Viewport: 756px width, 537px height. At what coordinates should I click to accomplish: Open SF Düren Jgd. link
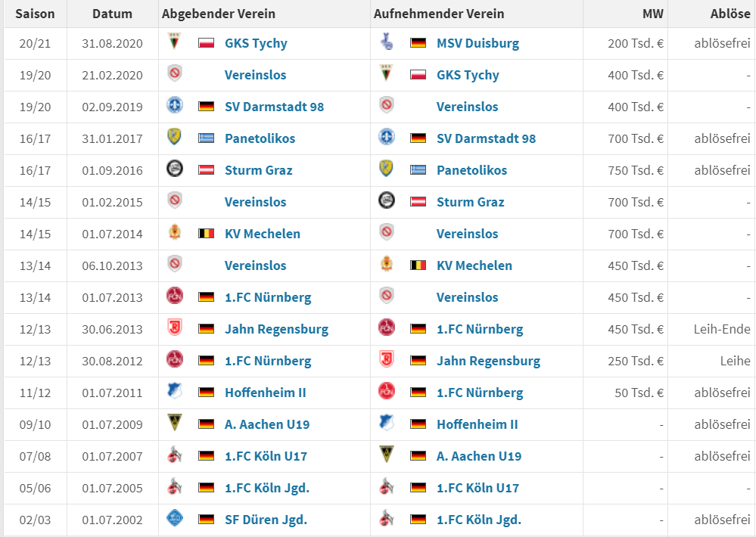[x=266, y=520]
